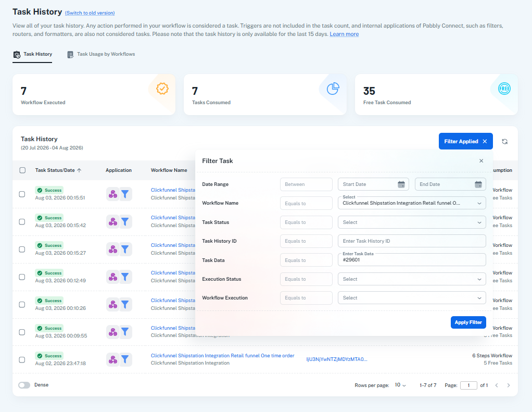
Task: Click filter app icon in Aug 02 23:47:18 row
Action: tap(125, 359)
